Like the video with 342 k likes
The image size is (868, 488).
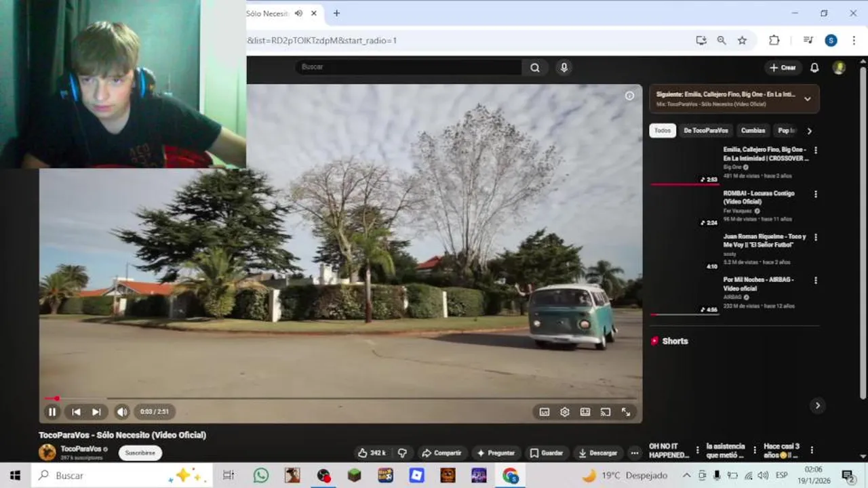coord(372,453)
